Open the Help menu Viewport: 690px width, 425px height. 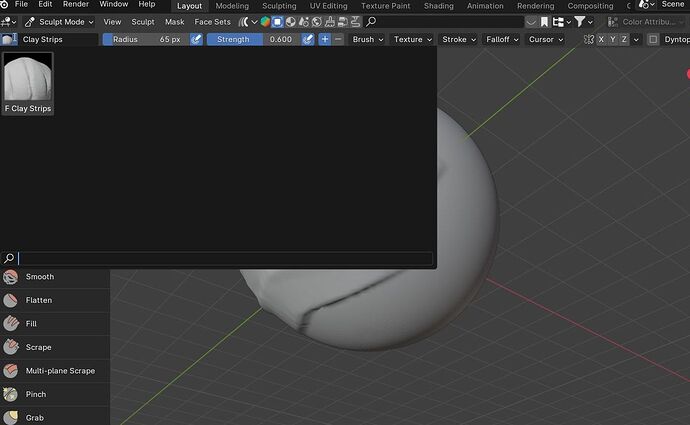pyautogui.click(x=147, y=4)
